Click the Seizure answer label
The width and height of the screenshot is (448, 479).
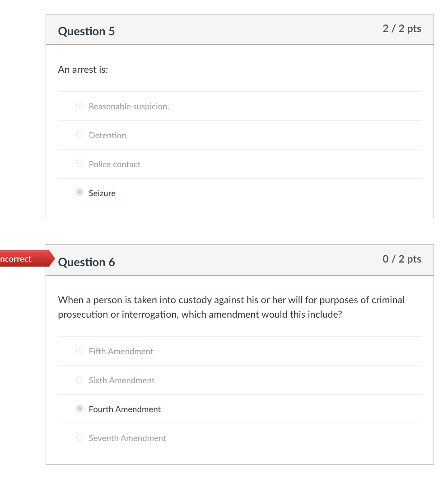102,193
